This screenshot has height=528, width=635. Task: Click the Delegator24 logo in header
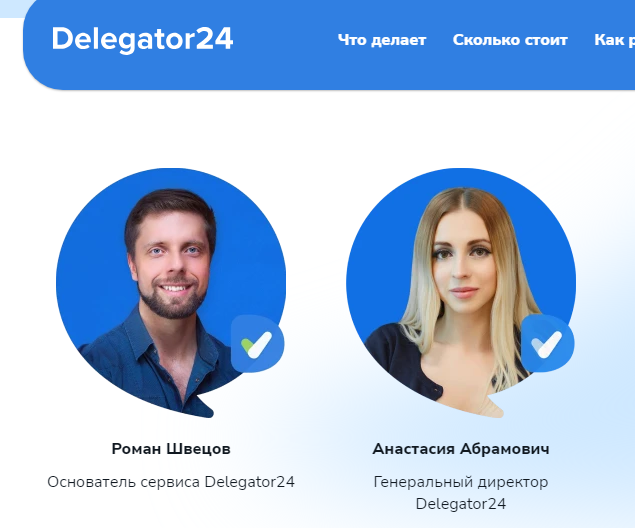[142, 39]
